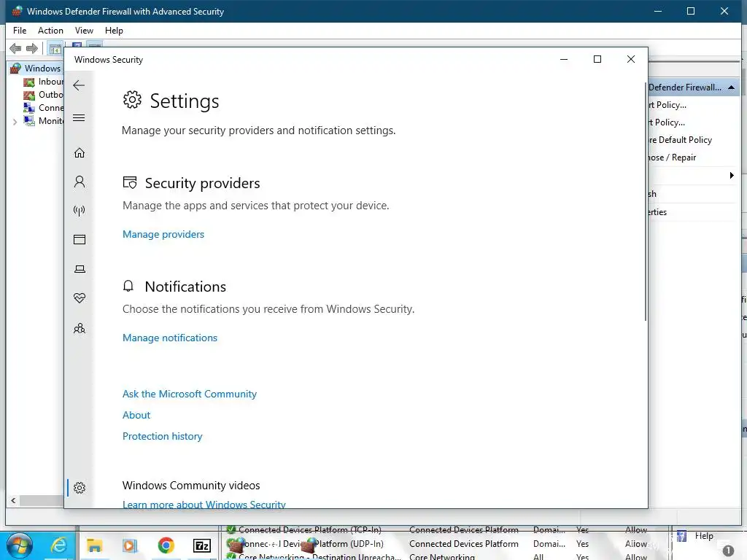Collapse Defender Firewall actions header arrow
747x560 pixels.
tap(731, 87)
